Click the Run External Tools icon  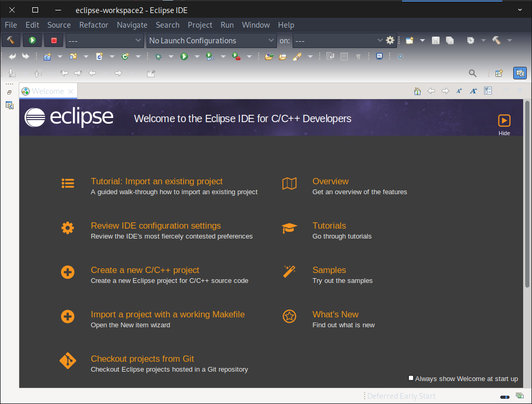(236, 57)
